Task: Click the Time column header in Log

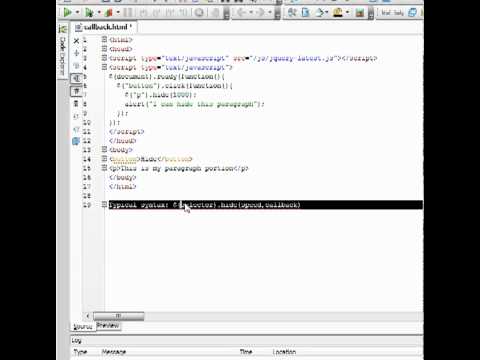Action: point(246,352)
